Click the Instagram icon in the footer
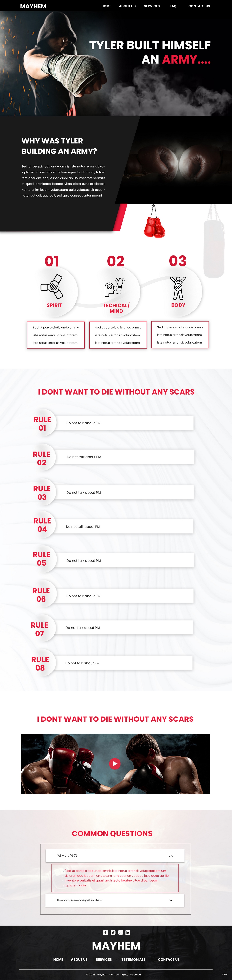The height and width of the screenshot is (980, 232). click(120, 932)
